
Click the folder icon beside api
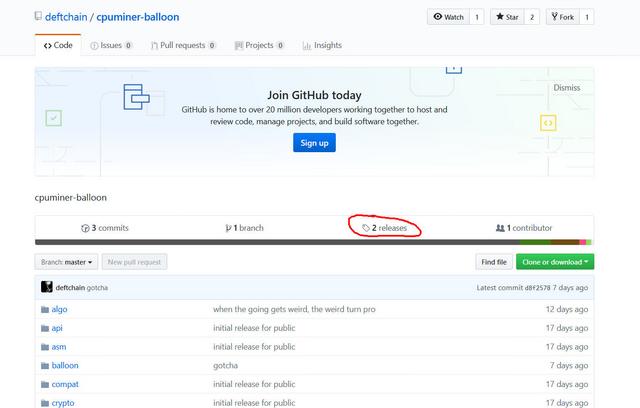(x=45, y=328)
